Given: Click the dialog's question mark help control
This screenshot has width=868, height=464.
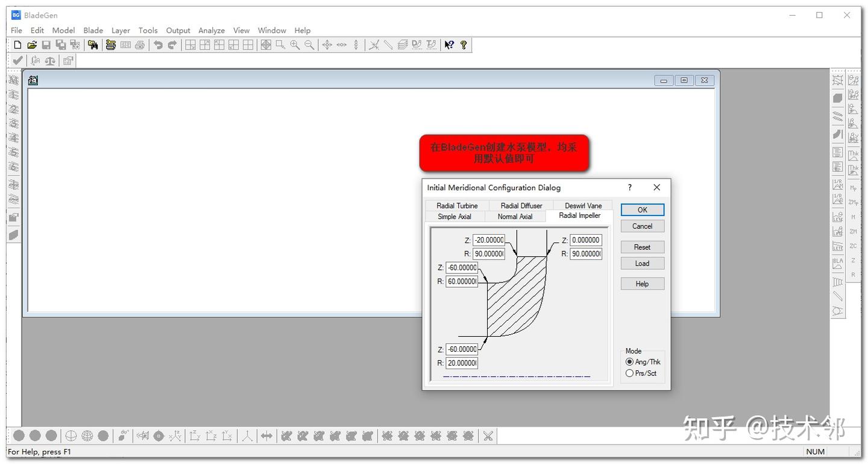Looking at the screenshot, I should coord(629,188).
